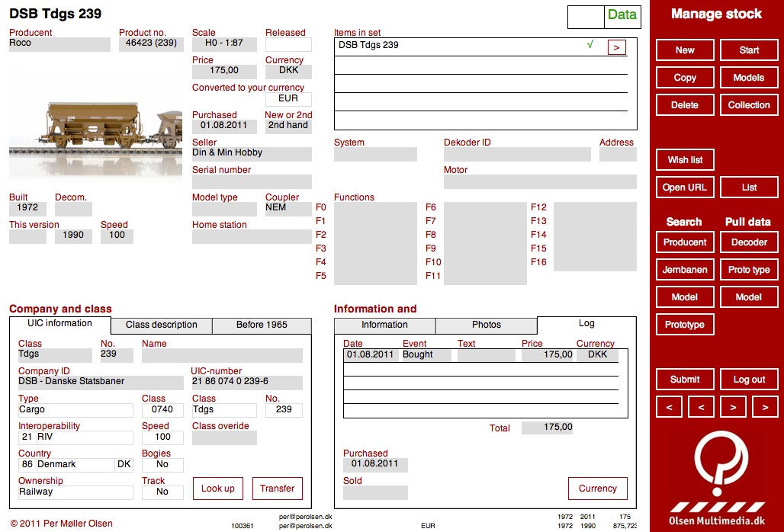Submit the record
The height and width of the screenshot is (532, 784).
tap(685, 380)
